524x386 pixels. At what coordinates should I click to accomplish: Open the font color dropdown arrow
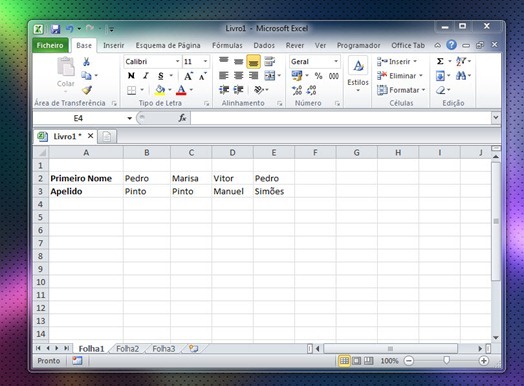191,90
